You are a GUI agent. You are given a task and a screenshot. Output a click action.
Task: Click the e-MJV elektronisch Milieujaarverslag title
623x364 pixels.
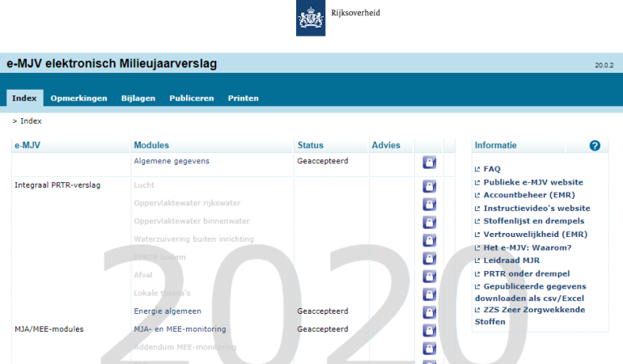coord(112,64)
